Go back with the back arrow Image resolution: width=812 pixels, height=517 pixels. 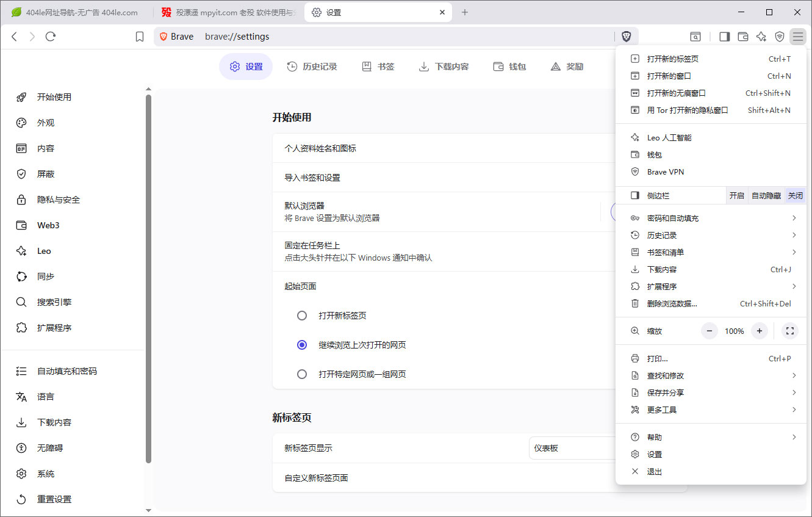click(15, 37)
